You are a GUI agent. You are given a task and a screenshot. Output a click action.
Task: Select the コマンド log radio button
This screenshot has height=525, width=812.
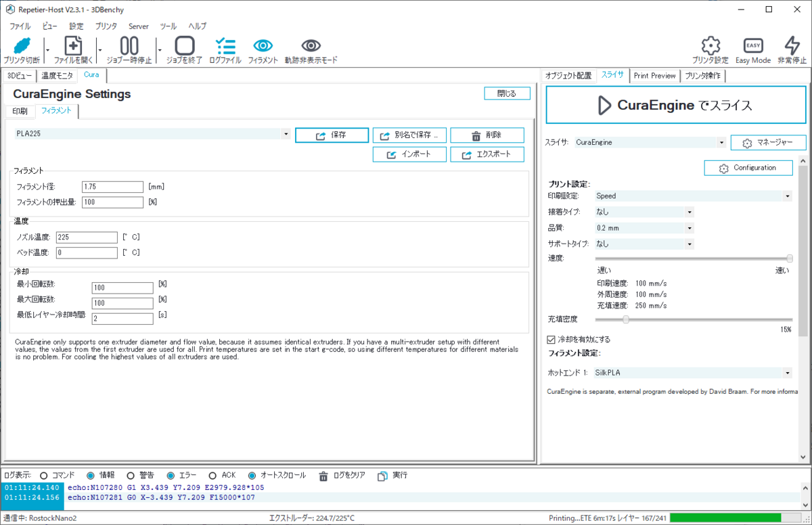click(x=45, y=476)
